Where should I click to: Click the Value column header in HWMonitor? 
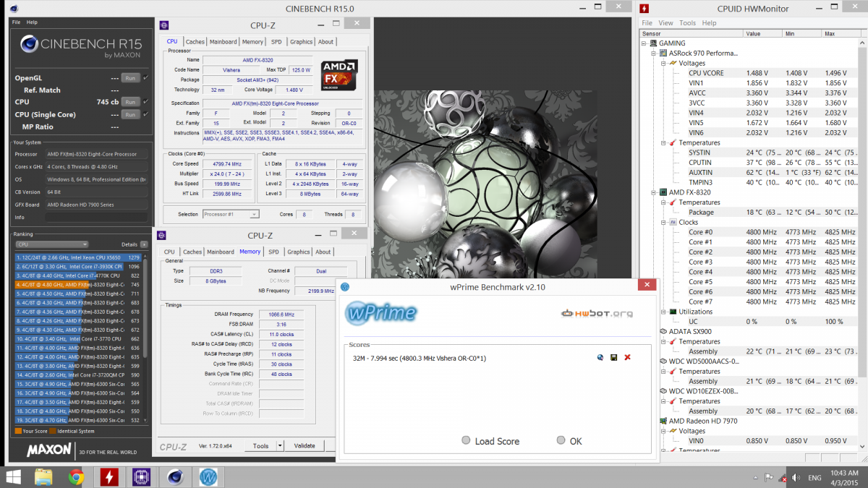coord(763,33)
